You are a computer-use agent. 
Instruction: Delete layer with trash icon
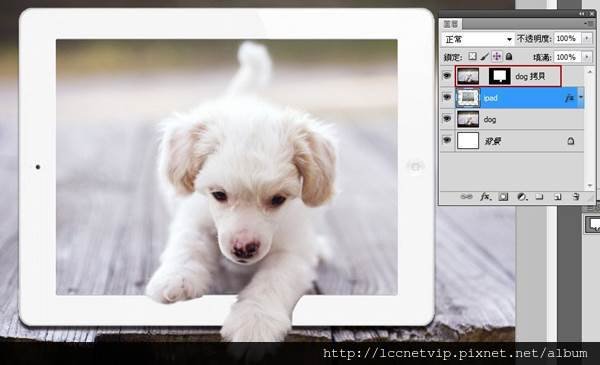[x=576, y=197]
